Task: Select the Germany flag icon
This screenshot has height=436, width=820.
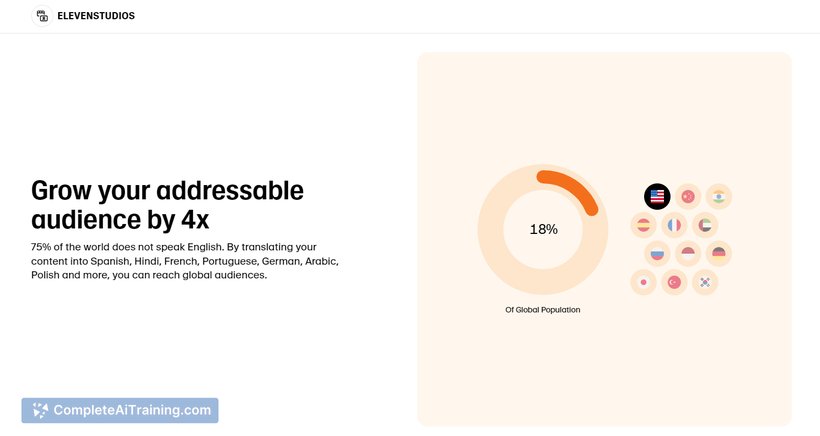Action: 719,254
